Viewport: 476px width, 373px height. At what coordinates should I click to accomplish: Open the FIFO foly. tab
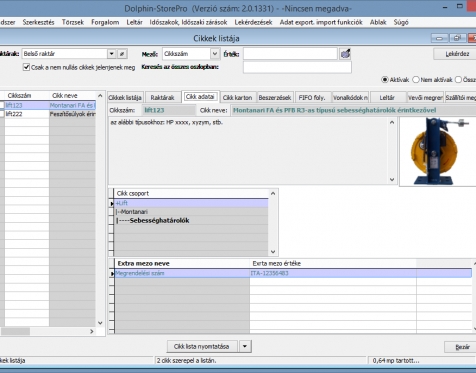point(312,97)
